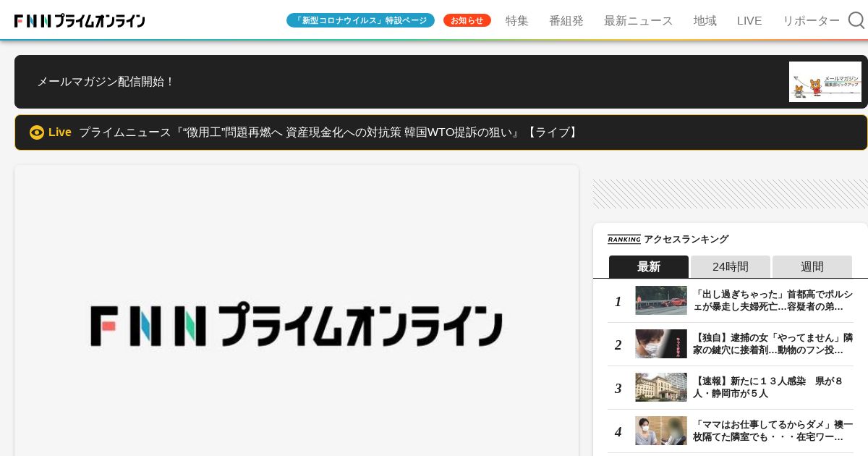Click the rank 1 highway thumbnail

pos(661,300)
